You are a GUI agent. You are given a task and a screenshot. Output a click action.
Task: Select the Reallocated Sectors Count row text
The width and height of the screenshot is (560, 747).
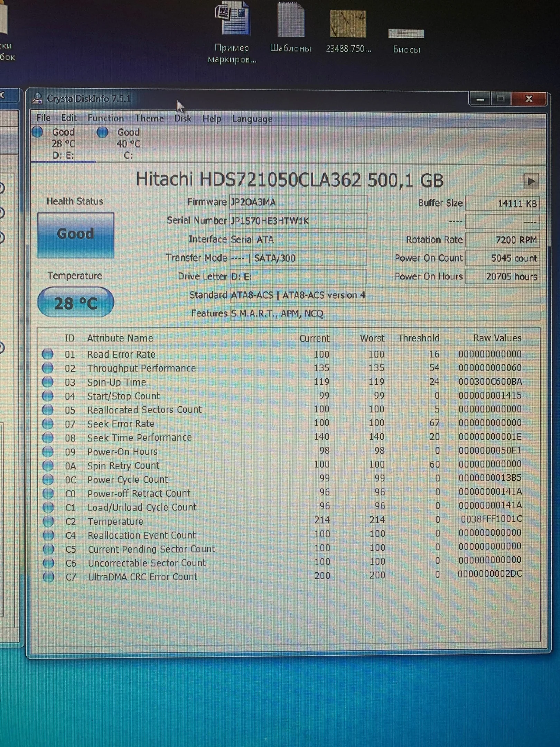click(144, 410)
